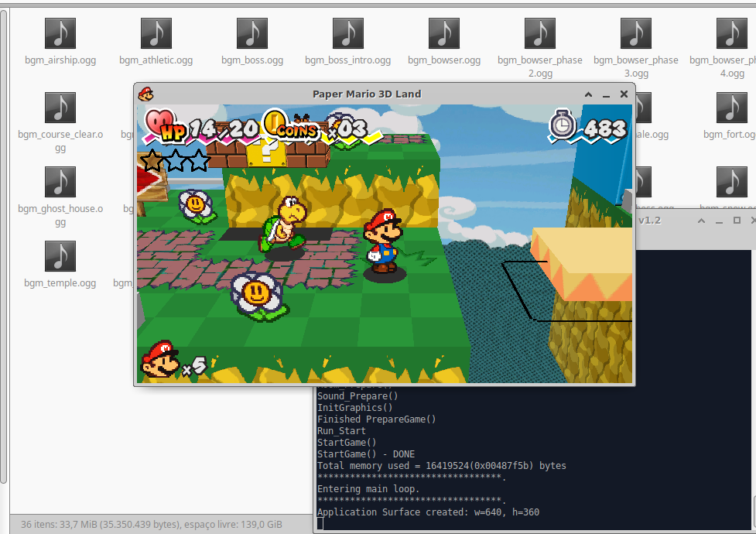Viewport: 756px width, 534px height.
Task: Click the coin count x03 in the game
Action: click(x=348, y=128)
